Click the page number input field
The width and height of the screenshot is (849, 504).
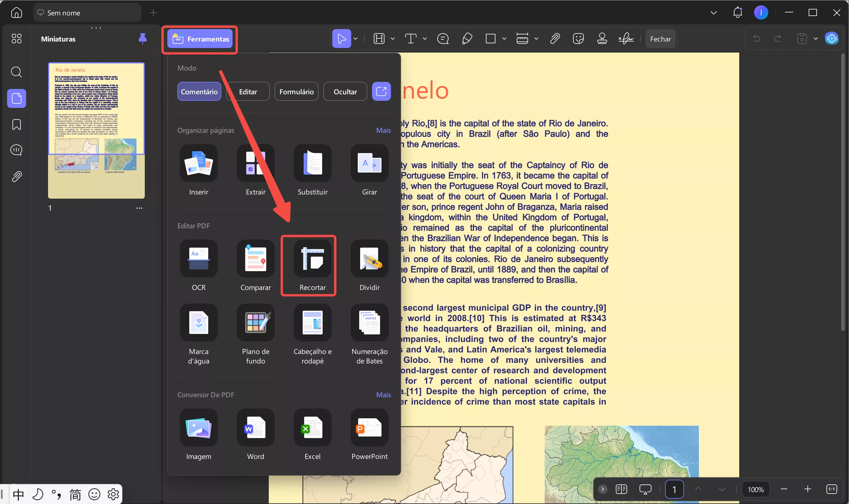click(674, 489)
